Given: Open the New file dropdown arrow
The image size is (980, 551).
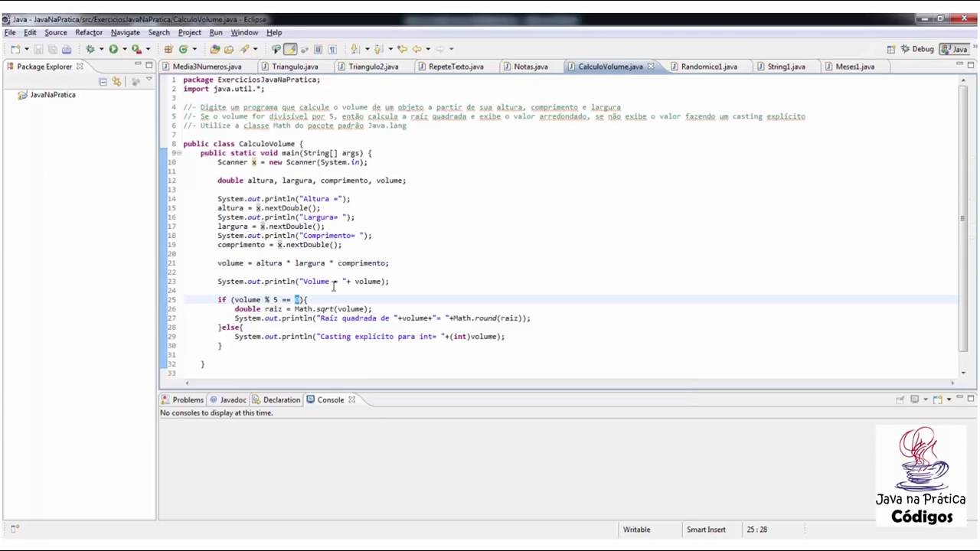Looking at the screenshot, I should click(25, 49).
